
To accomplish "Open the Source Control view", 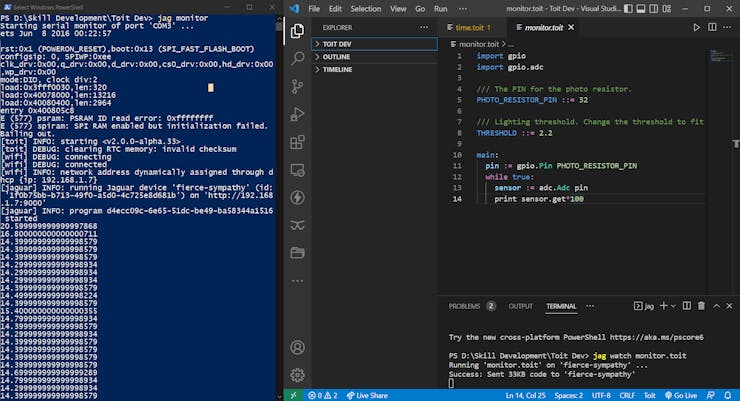I will (297, 88).
